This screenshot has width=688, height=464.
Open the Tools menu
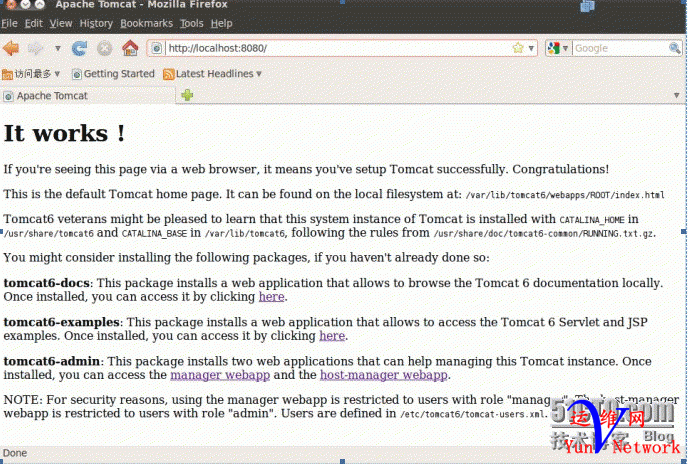click(x=191, y=23)
